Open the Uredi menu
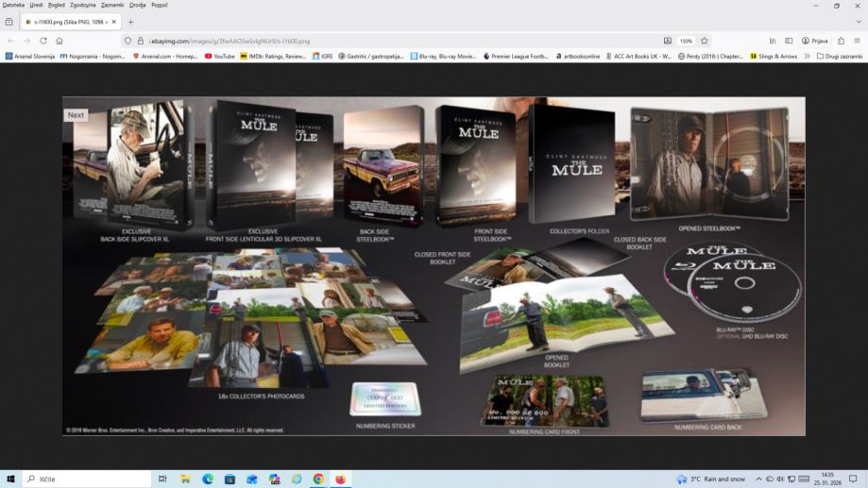Image resolution: width=868 pixels, height=488 pixels. (36, 5)
